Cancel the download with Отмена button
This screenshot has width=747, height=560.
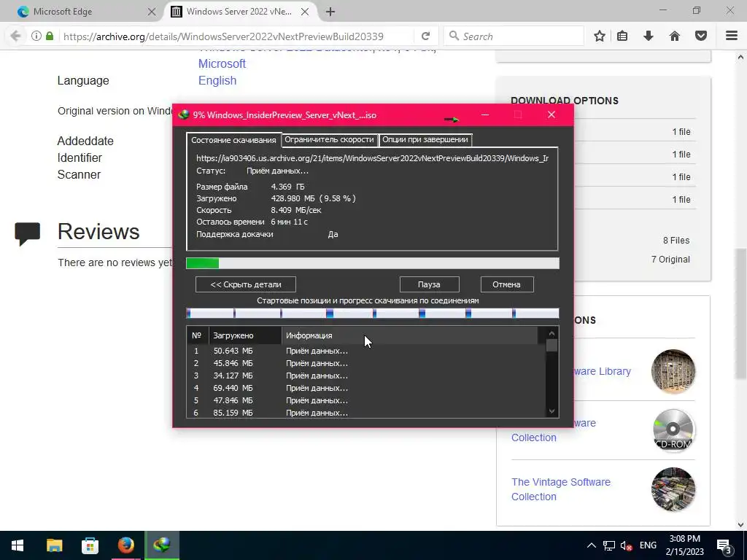click(507, 284)
